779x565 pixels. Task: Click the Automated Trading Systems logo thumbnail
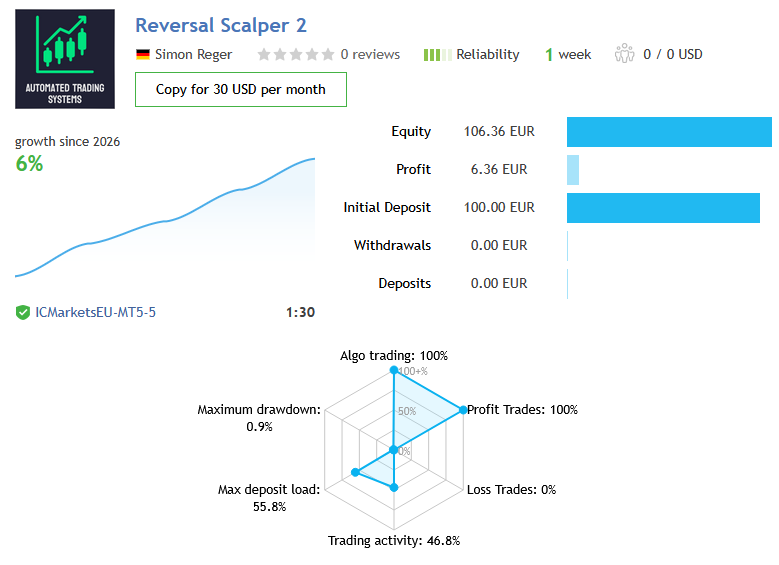65,60
